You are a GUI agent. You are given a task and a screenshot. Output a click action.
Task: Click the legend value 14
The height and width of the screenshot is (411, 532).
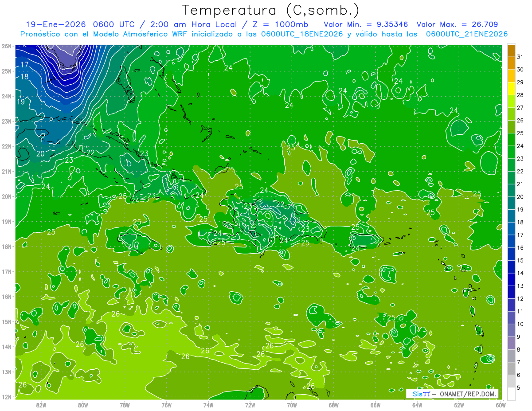point(520,273)
